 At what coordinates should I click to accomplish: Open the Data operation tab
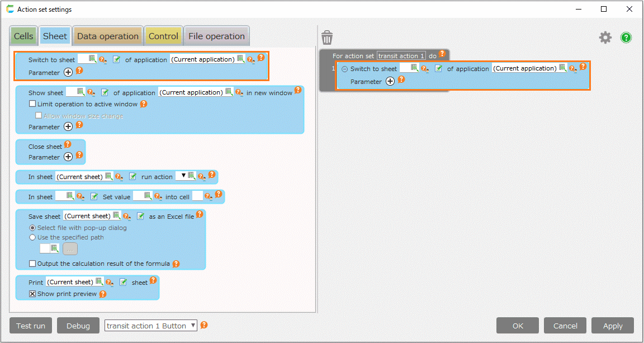107,36
